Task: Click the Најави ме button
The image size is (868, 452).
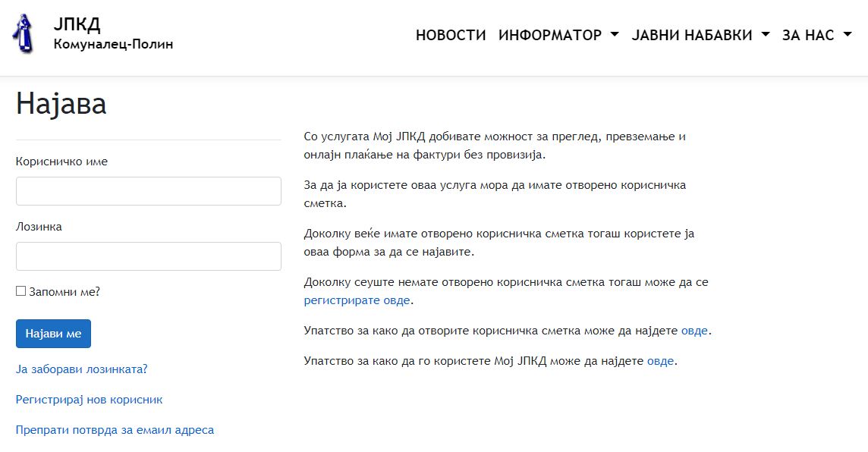Action: click(53, 334)
